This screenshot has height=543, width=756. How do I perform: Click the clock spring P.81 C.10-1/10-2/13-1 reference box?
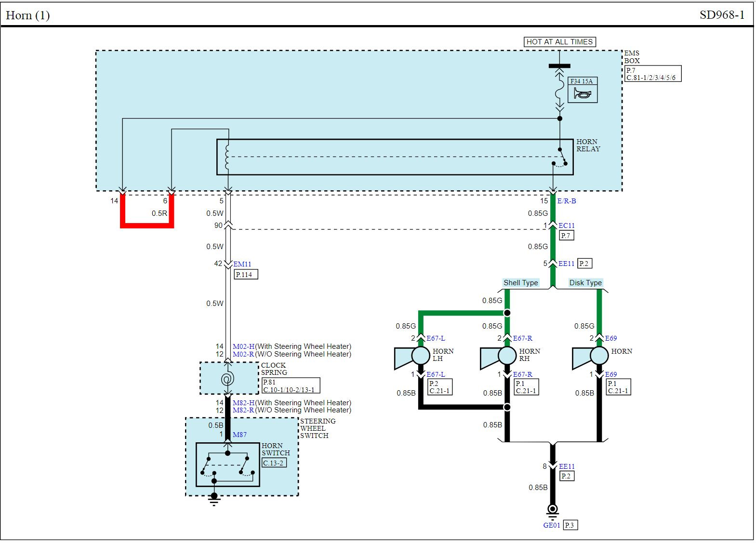(x=291, y=385)
